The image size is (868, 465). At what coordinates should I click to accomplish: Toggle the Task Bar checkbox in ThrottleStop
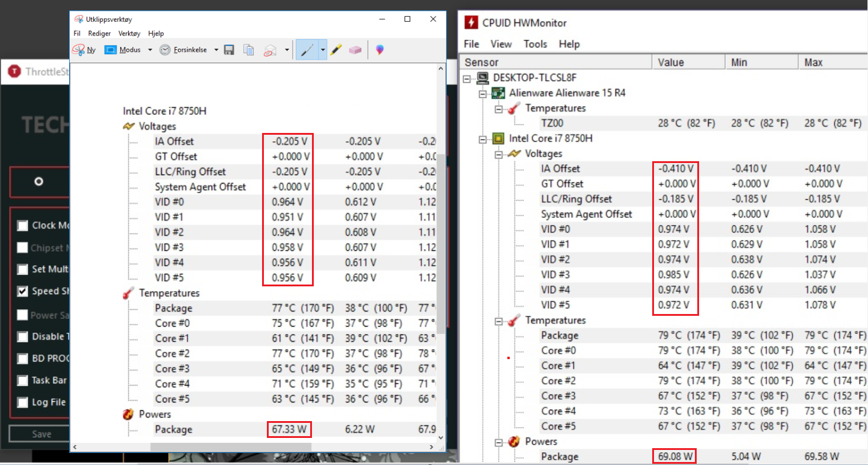click(23, 381)
